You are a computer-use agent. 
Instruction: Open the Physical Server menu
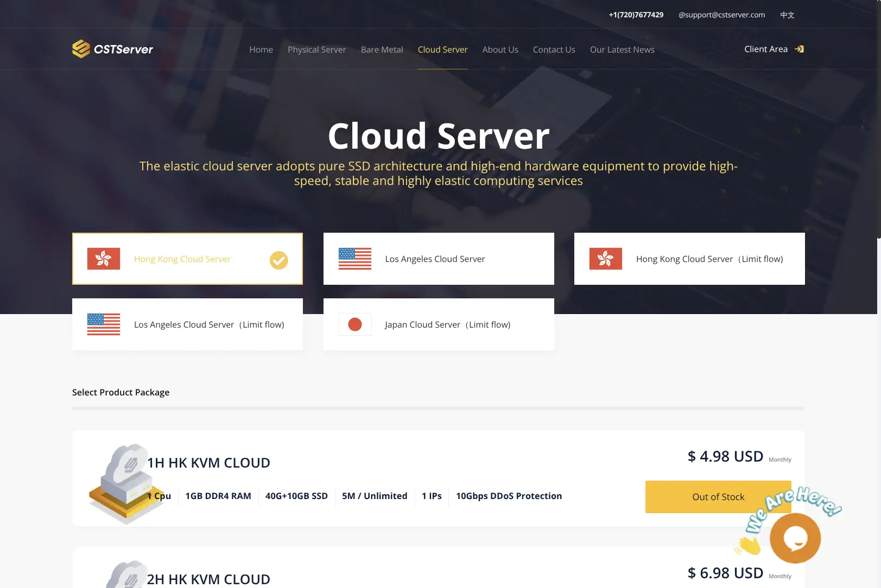tap(316, 49)
